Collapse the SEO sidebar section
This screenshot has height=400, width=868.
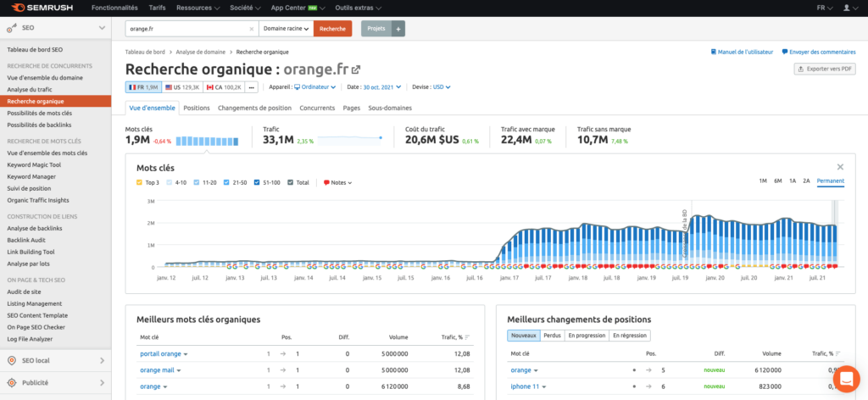(102, 28)
